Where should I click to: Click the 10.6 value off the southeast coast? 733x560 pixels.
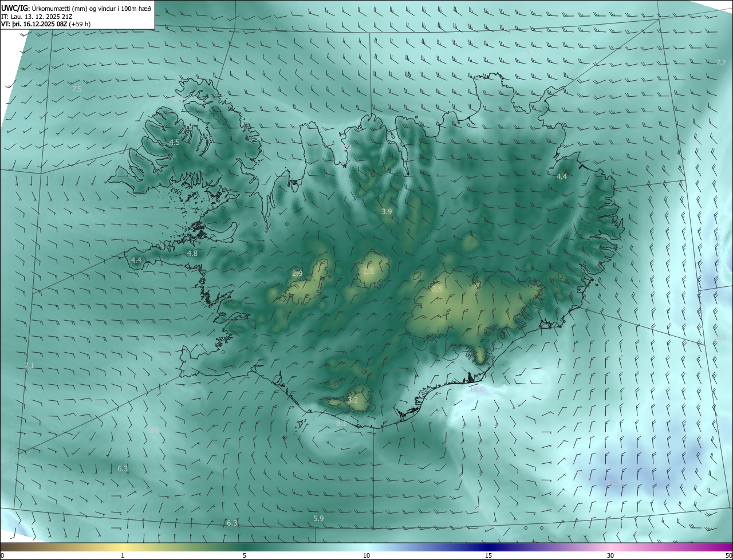tap(476, 390)
